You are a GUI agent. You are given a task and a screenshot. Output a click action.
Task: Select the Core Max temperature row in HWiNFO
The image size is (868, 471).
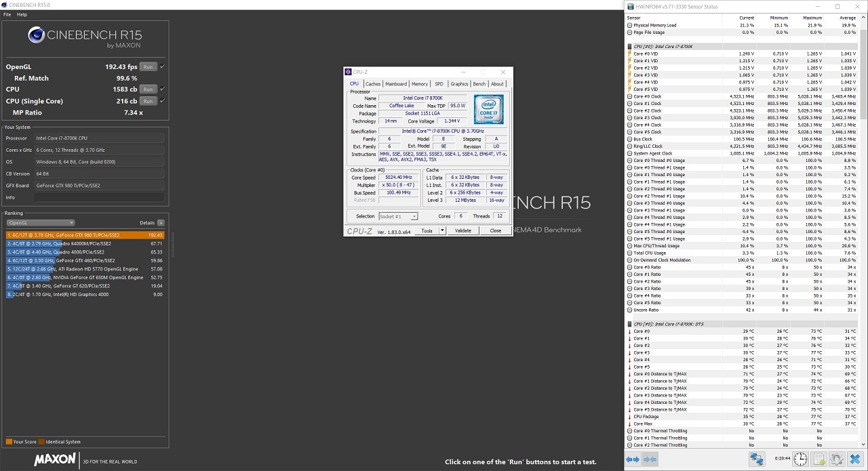(743, 424)
